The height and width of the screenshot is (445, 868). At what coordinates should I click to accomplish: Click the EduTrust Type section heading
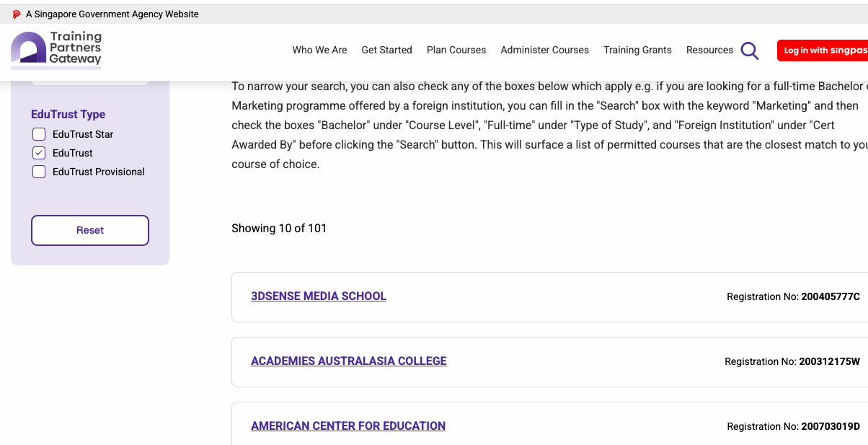coord(68,115)
